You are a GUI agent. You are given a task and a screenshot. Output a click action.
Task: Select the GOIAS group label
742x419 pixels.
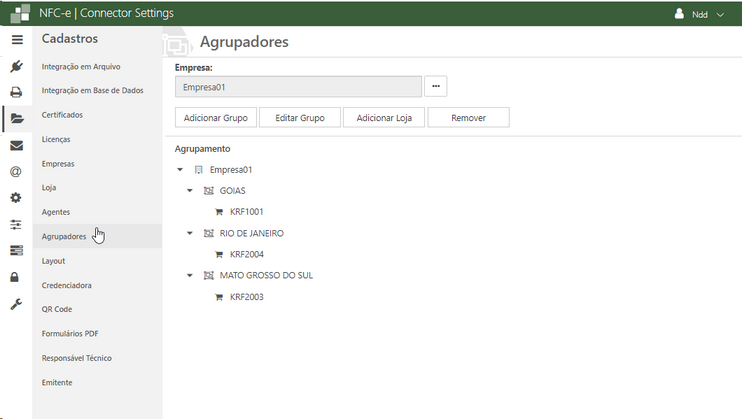point(232,191)
